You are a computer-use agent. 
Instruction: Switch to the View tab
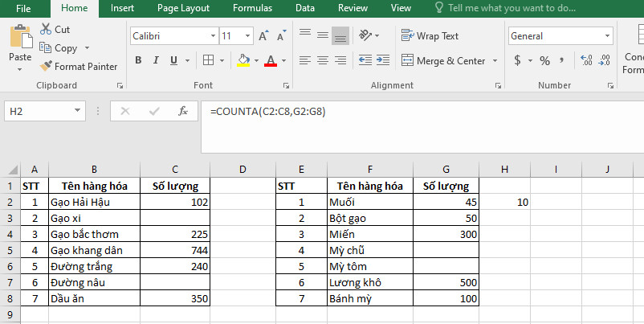[401, 8]
